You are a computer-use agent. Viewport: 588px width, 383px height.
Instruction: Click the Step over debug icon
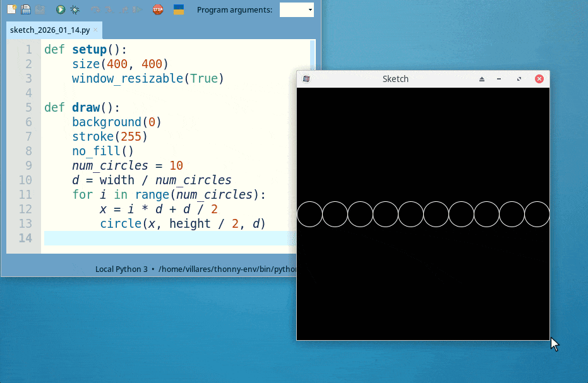click(x=95, y=9)
